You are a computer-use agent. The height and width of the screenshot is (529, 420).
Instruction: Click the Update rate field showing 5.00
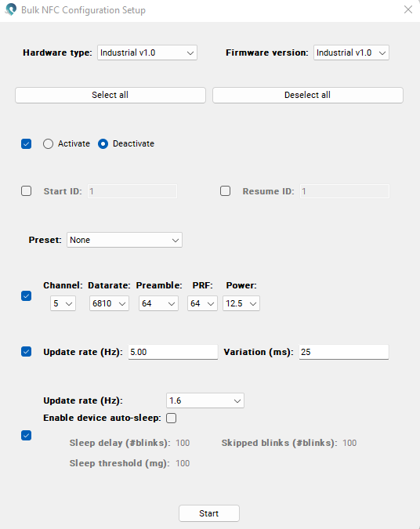(173, 352)
